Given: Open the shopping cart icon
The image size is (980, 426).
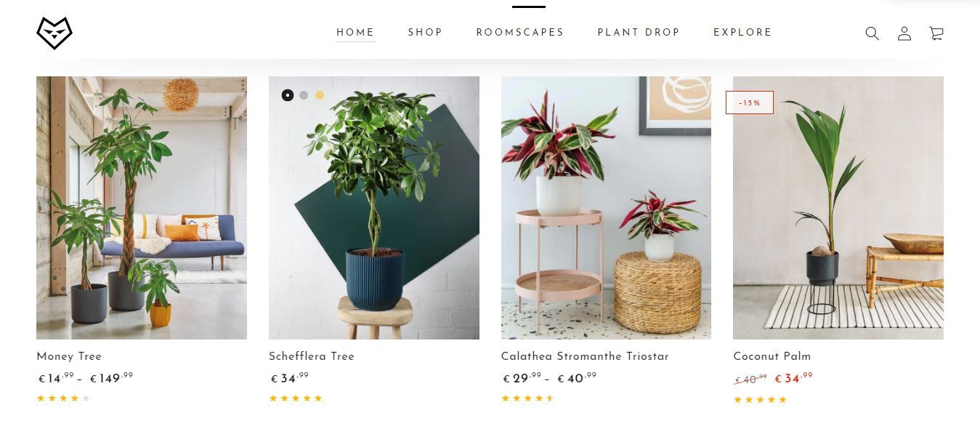Looking at the screenshot, I should (936, 33).
